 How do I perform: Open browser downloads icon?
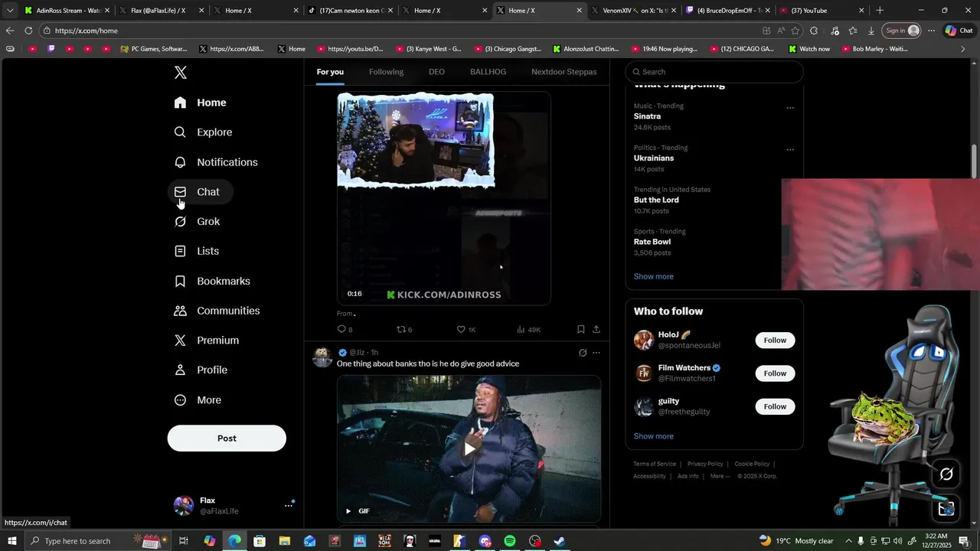[871, 31]
